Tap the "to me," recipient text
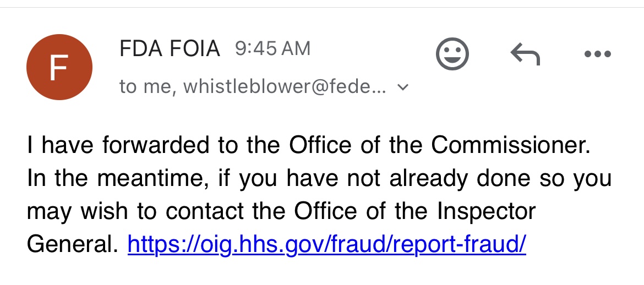The image size is (644, 285). (x=148, y=87)
